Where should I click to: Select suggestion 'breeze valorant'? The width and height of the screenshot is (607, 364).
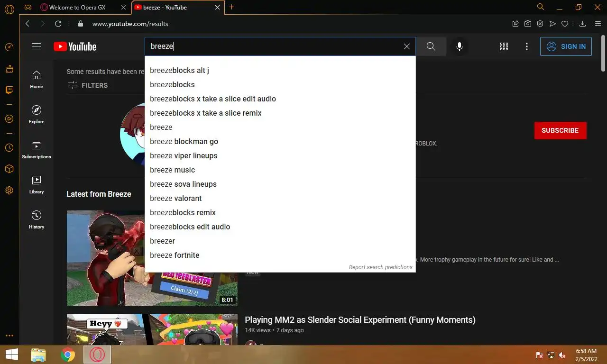coord(280,198)
